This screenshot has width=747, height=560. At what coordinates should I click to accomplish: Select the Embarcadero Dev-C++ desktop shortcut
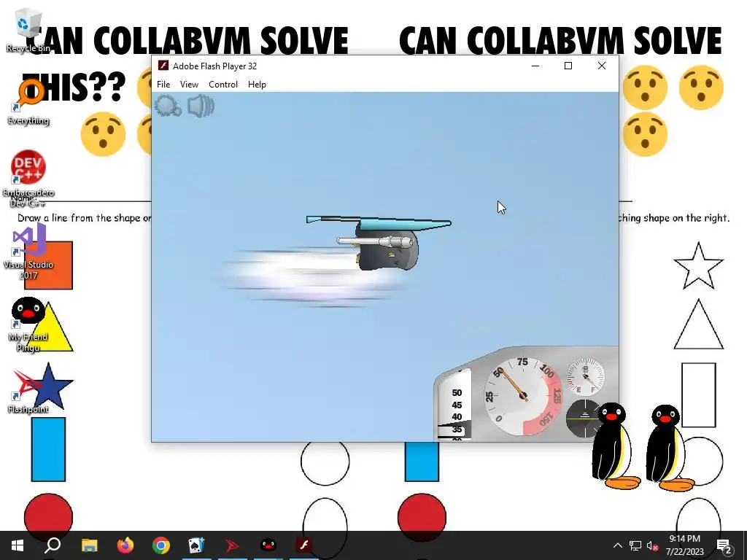pyautogui.click(x=28, y=179)
